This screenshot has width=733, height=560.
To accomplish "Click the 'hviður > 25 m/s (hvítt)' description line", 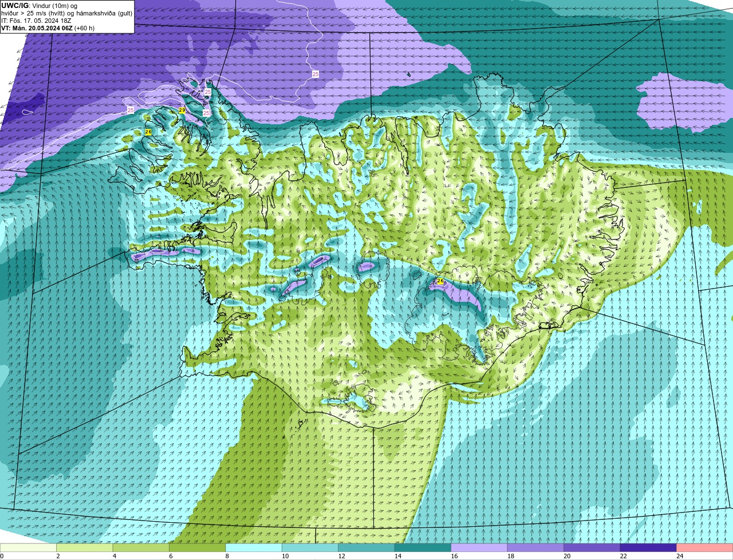I will click(x=67, y=13).
